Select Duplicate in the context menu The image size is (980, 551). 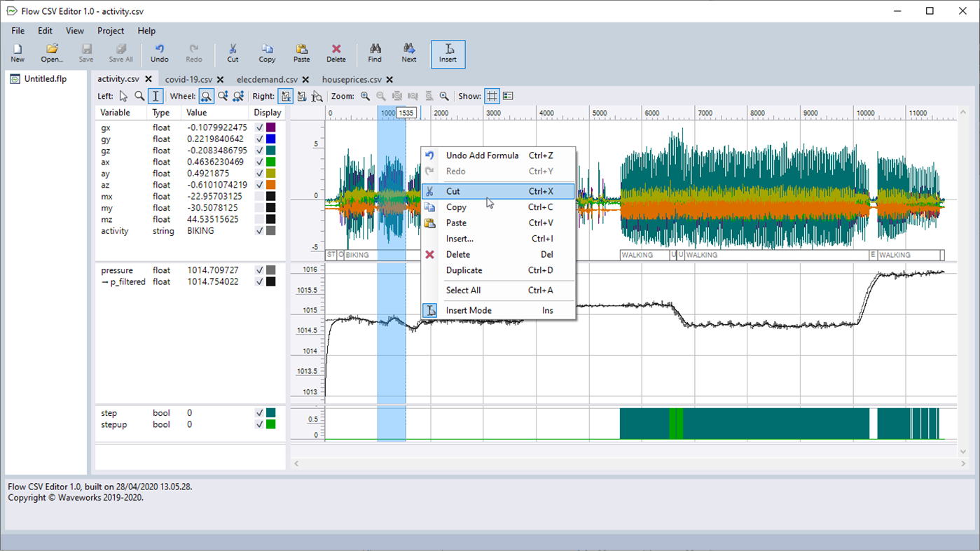(464, 270)
